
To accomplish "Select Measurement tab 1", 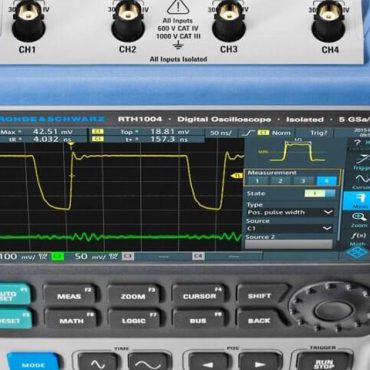I will pyautogui.click(x=257, y=181).
